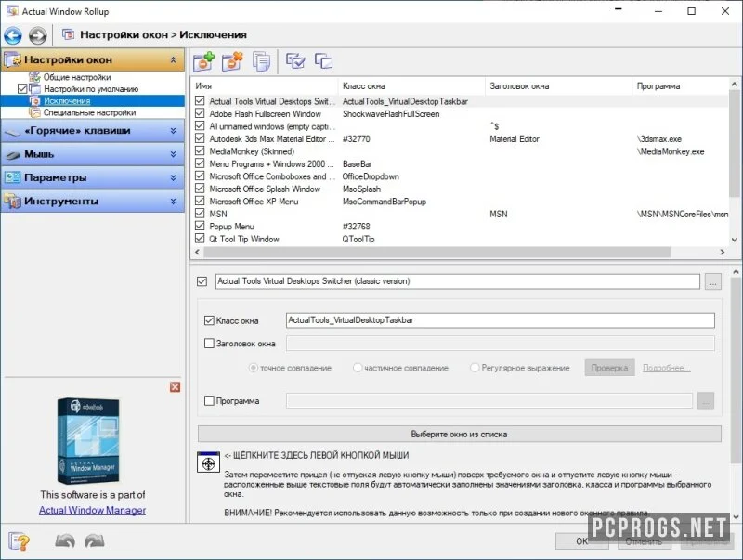Open the Actual Window Manager link
This screenshot has height=560, width=743.
tap(92, 510)
